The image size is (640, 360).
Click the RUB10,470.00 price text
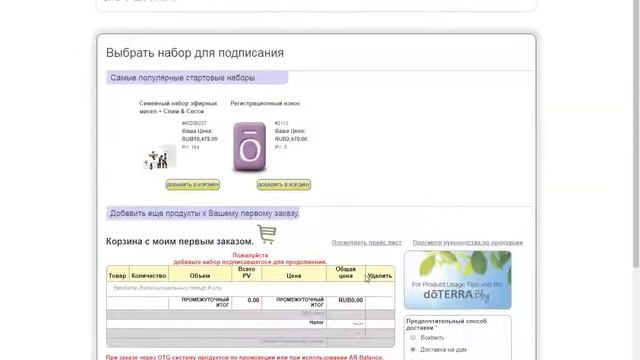tap(200, 139)
